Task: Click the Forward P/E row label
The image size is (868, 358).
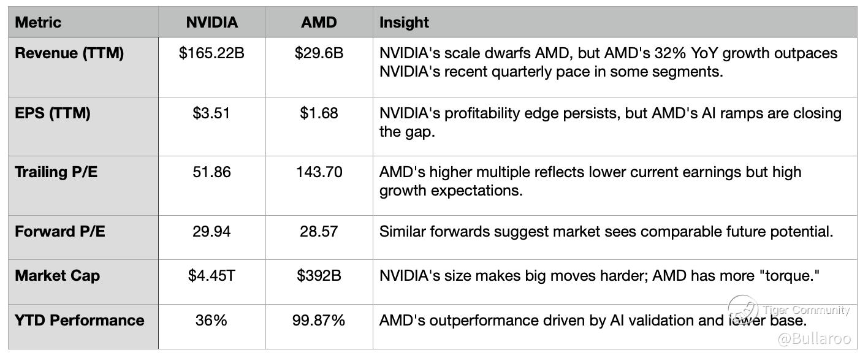Action: [x=60, y=232]
